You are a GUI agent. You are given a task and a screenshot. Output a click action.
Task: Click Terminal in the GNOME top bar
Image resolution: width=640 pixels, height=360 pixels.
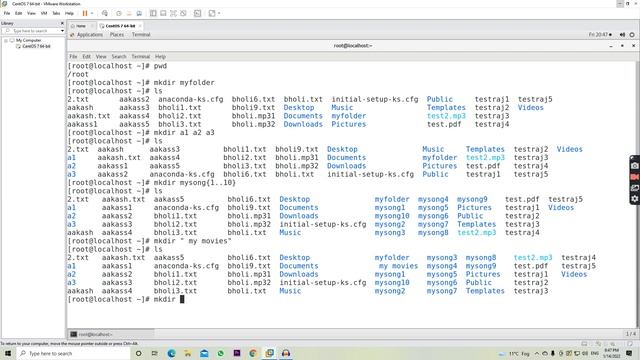coord(141,35)
